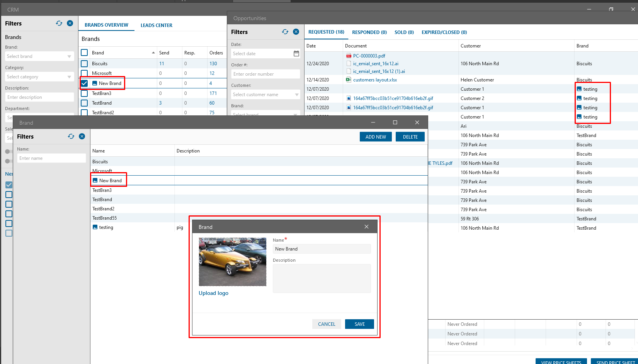Uncheck the New Brand checkbox
Viewport: 638px width, 364px height.
pyautogui.click(x=84, y=83)
